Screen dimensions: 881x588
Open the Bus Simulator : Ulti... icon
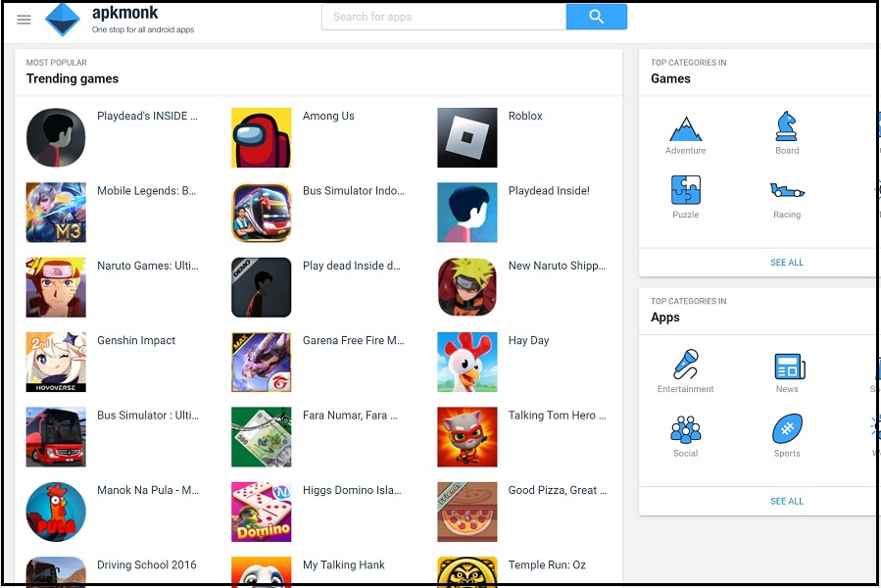tap(56, 437)
